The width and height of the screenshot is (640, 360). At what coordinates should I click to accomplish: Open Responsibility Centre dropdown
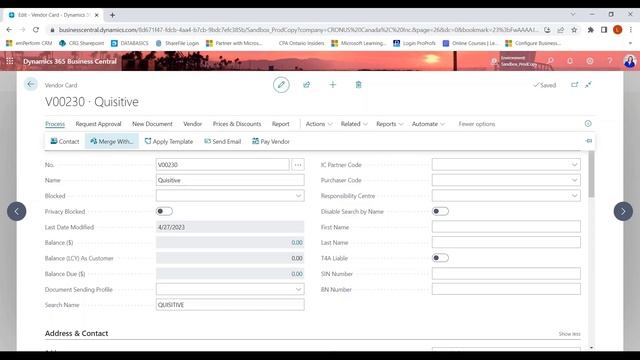coord(574,196)
